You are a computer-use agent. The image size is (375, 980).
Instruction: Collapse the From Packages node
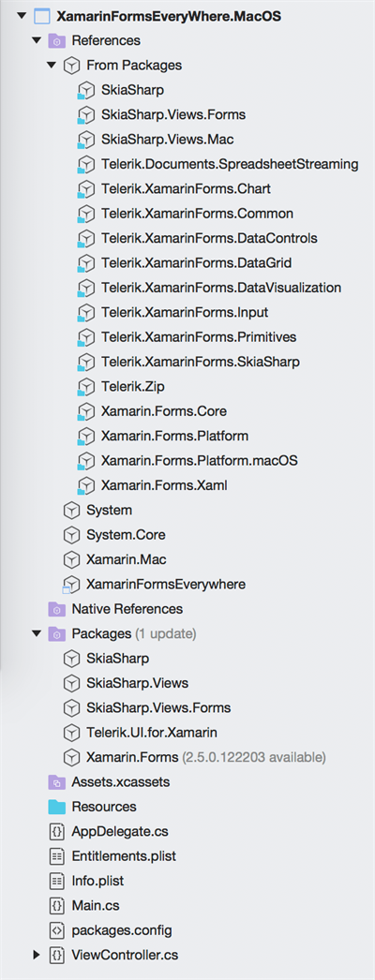[52, 66]
